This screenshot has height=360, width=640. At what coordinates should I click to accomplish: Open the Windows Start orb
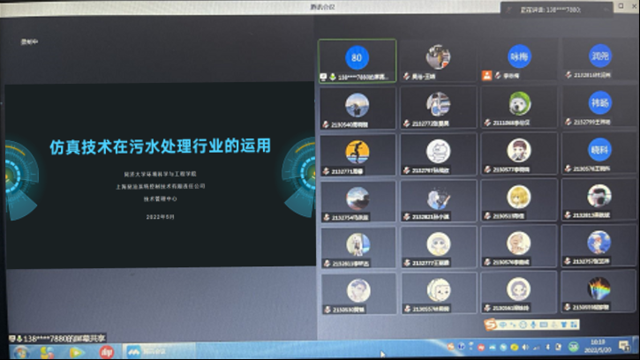click(x=20, y=352)
